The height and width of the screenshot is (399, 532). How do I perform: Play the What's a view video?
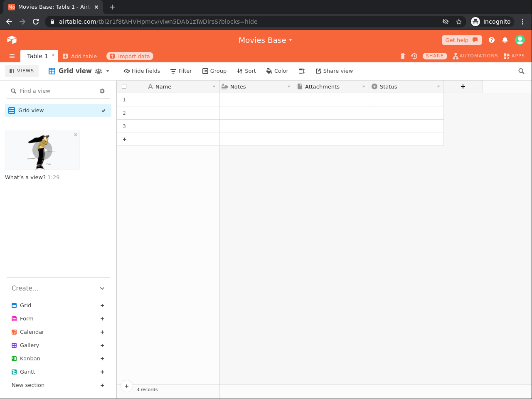[42, 150]
